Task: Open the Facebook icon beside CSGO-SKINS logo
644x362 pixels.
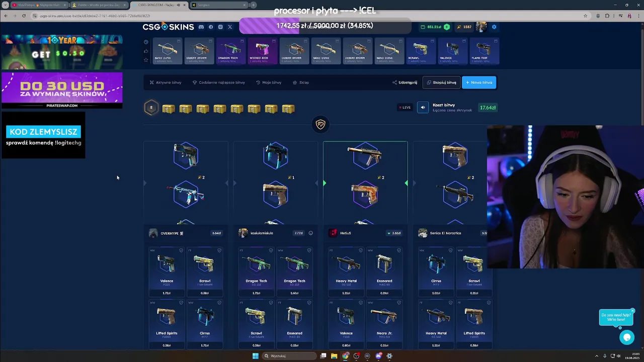Action: point(211,27)
